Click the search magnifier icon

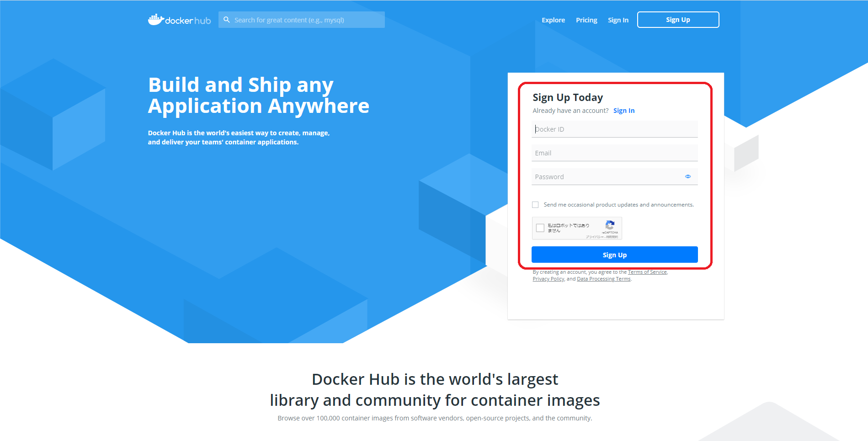[x=227, y=20]
